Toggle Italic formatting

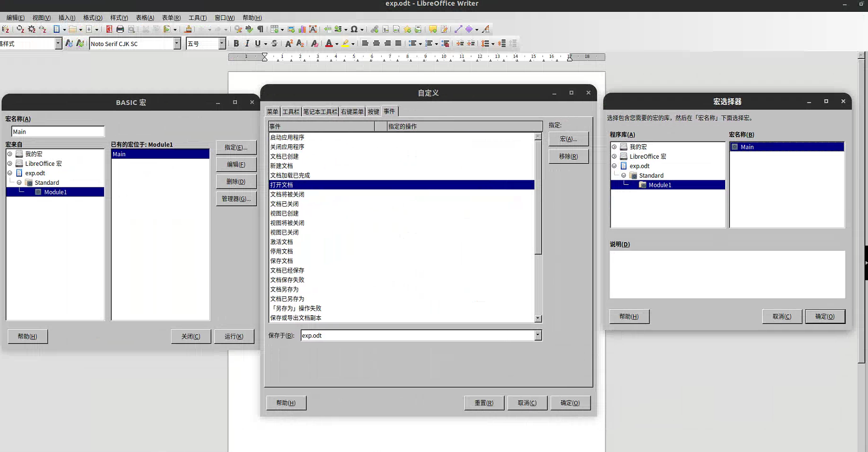coord(247,44)
